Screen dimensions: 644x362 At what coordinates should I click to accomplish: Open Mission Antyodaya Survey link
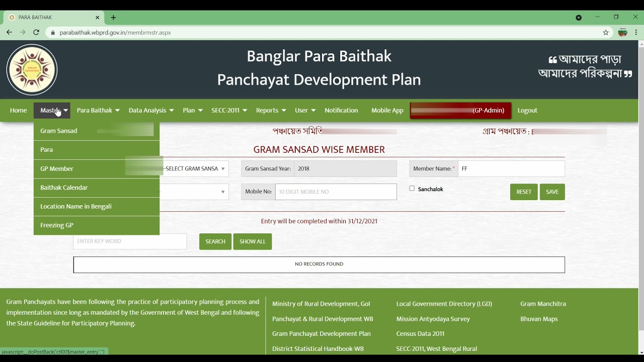pos(433,319)
